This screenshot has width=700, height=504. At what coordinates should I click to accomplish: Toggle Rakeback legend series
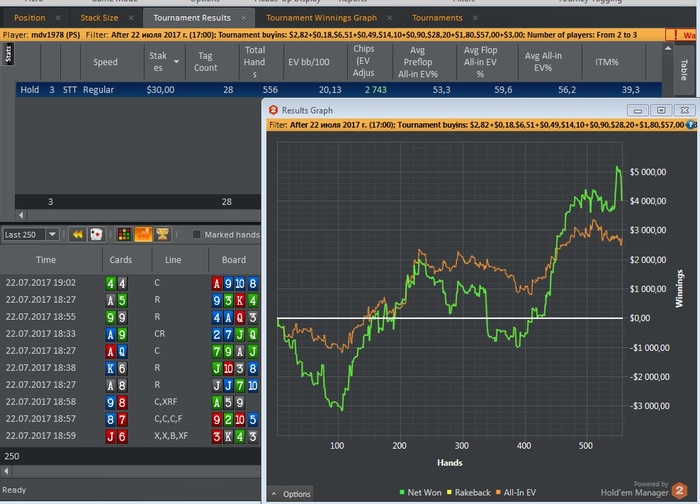click(x=468, y=492)
